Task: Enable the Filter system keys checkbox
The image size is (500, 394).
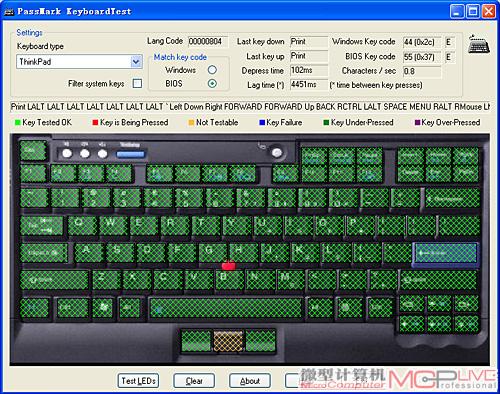Action: tap(137, 83)
